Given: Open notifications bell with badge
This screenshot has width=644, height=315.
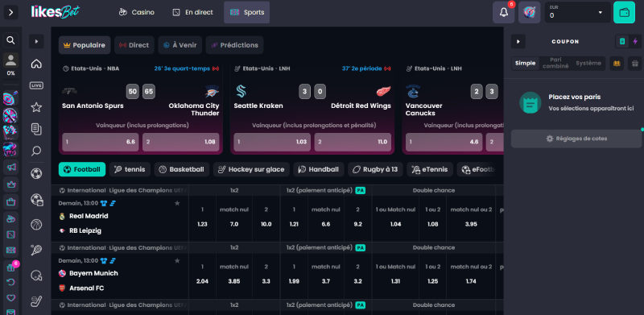Looking at the screenshot, I should pyautogui.click(x=504, y=12).
